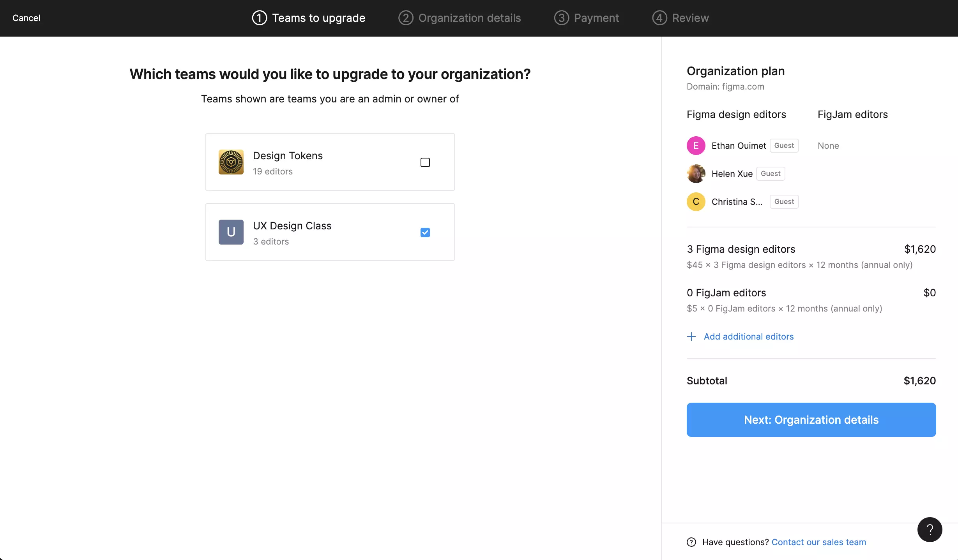Select the Teams to upgrade step
Screen dimensions: 958x560
(x=318, y=18)
